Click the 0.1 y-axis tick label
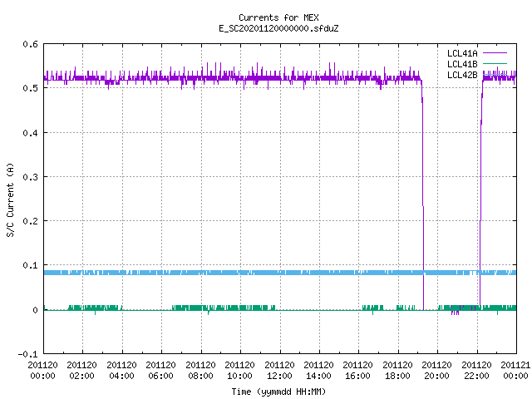The width and height of the screenshot is (532, 399). pyautogui.click(x=30, y=265)
